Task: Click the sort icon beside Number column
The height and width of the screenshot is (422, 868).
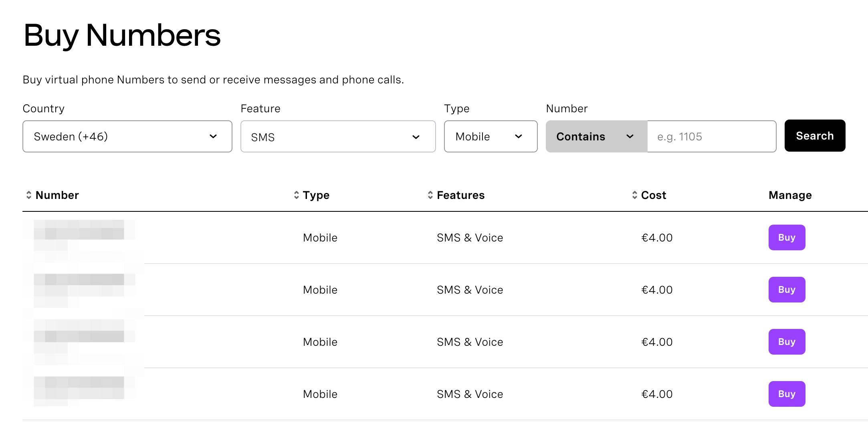Action: pyautogui.click(x=29, y=195)
